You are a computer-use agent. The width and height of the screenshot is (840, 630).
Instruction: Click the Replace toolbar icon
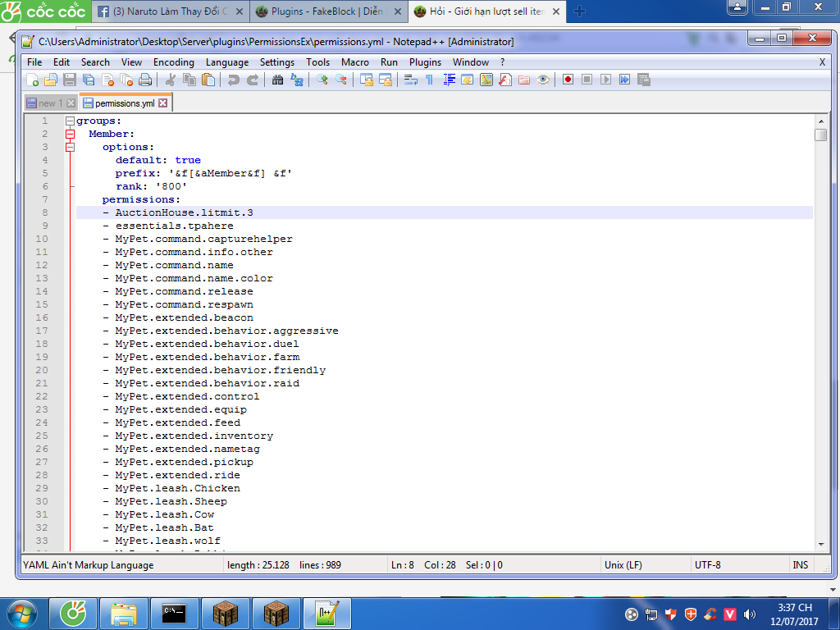[296, 80]
